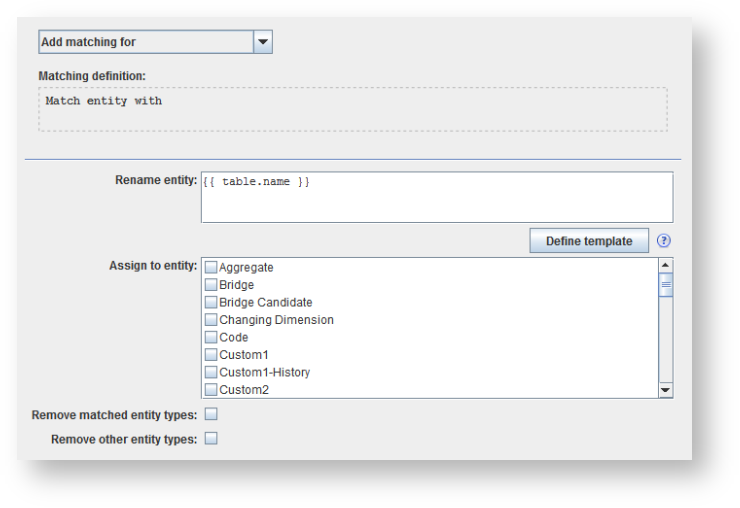Enable the Bridge entity checkbox
The height and width of the screenshot is (508, 740).
211,285
